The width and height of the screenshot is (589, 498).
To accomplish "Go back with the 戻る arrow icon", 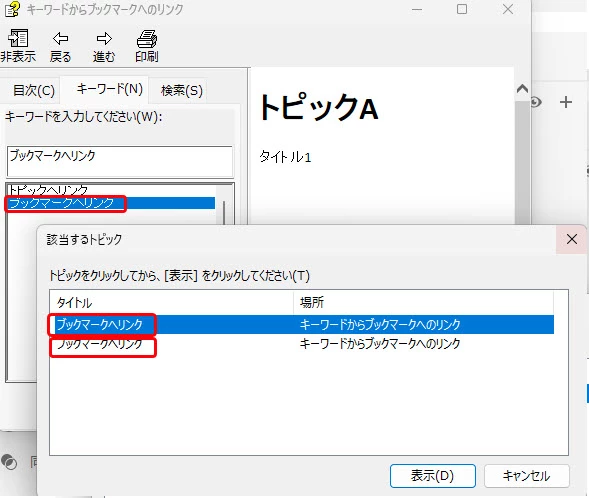I will (60, 38).
